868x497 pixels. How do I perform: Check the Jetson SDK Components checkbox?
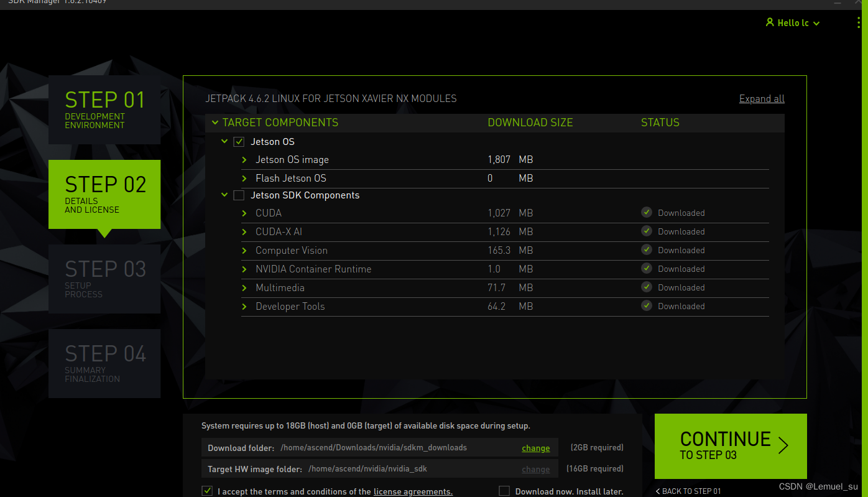(x=239, y=195)
